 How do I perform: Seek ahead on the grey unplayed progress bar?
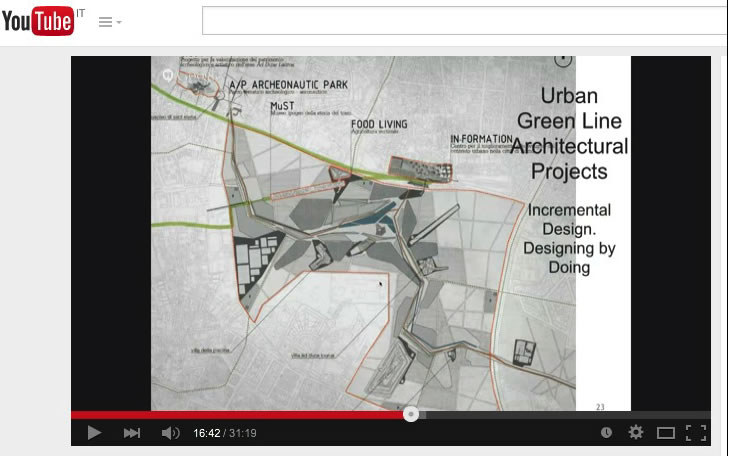click(560, 414)
